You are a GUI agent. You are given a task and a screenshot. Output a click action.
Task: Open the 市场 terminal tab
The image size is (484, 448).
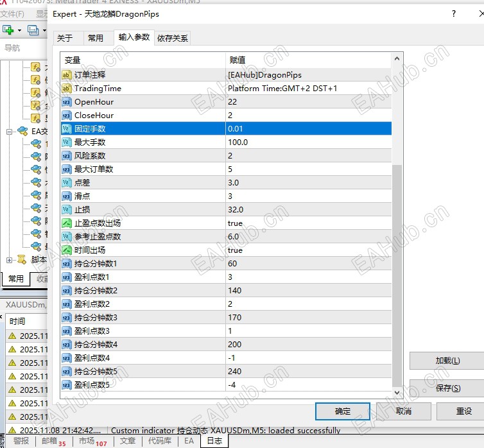coord(92,441)
